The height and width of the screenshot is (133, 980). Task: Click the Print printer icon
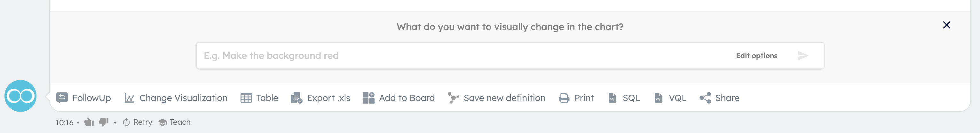[564, 98]
